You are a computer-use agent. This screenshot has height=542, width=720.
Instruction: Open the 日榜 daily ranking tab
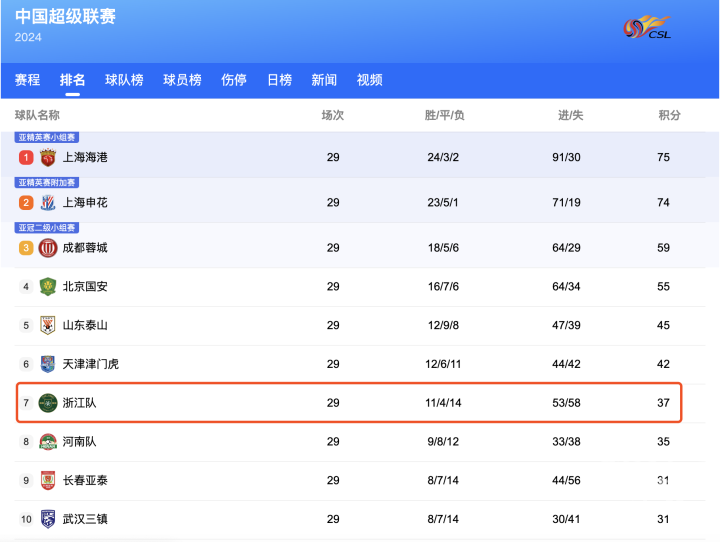(x=280, y=80)
